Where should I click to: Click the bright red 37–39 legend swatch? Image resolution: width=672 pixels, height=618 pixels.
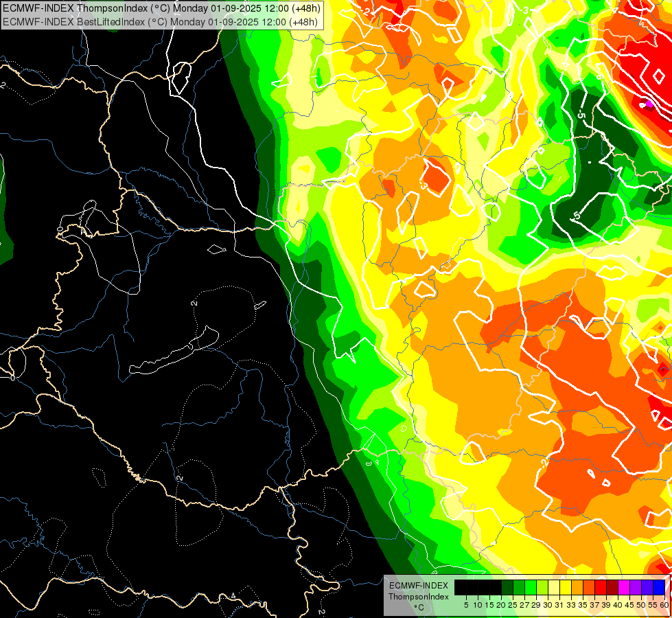pyautogui.click(x=601, y=587)
